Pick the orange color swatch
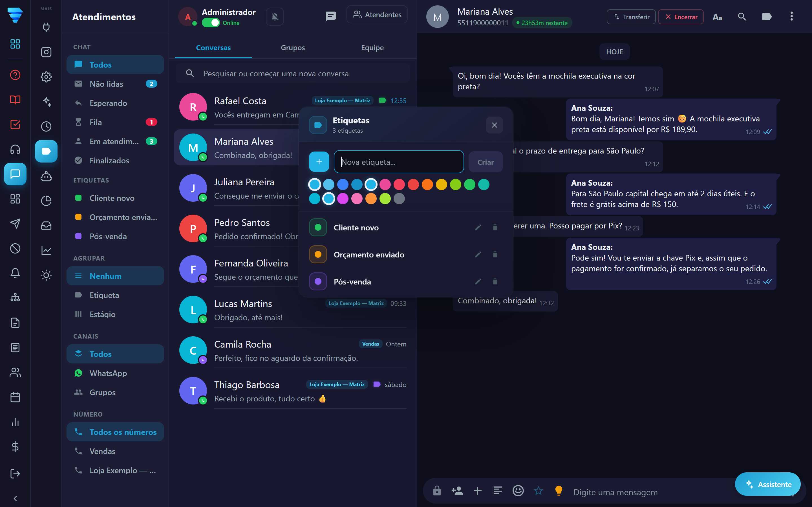812x507 pixels. (x=427, y=184)
